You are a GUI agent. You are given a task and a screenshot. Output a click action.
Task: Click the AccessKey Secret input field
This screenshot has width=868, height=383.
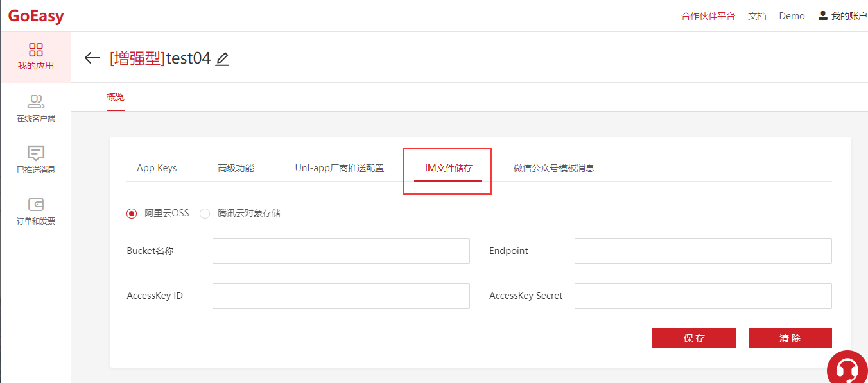click(x=703, y=296)
